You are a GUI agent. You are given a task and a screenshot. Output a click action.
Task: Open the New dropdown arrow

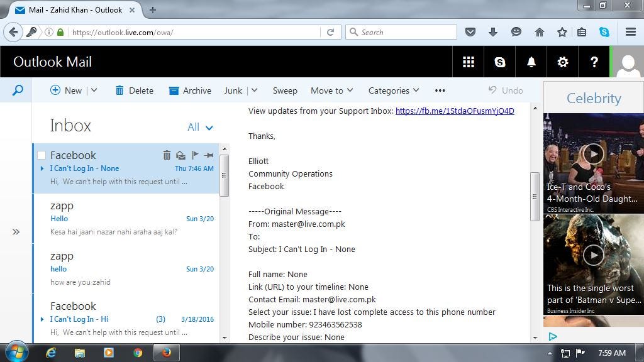pos(94,90)
